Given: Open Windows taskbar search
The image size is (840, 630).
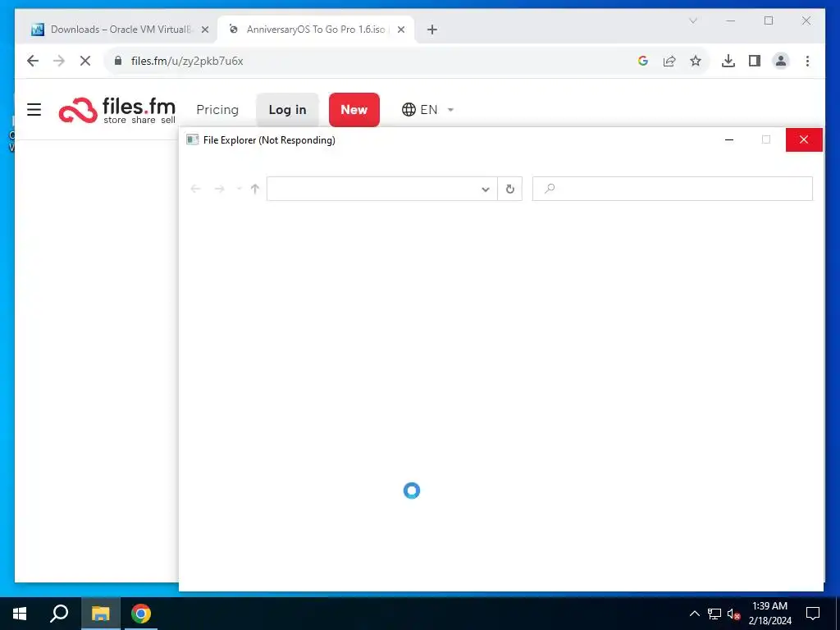Looking at the screenshot, I should (59, 614).
